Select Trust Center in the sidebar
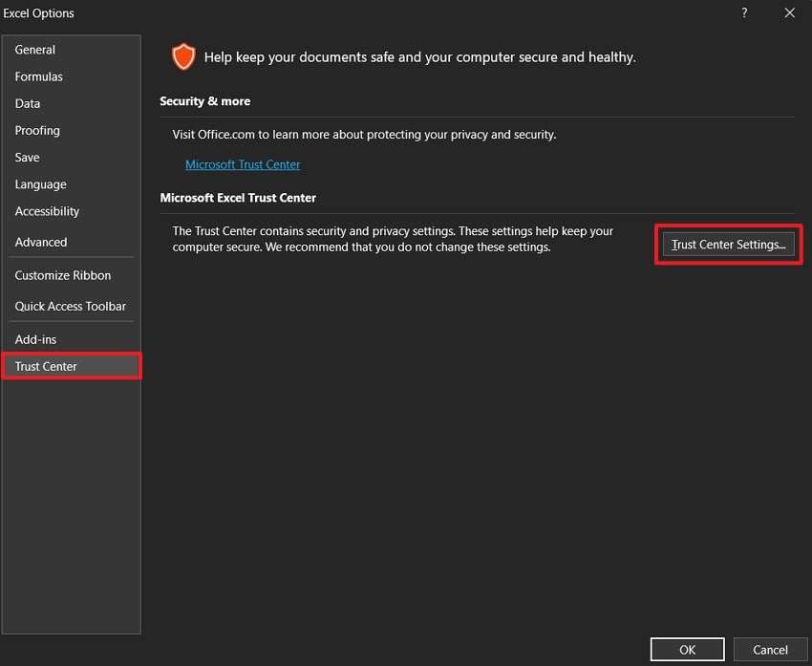The width and height of the screenshot is (812, 666). pyautogui.click(x=71, y=367)
